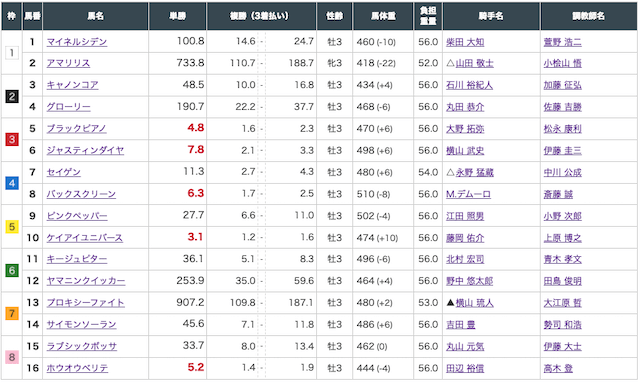Open jockey link 石川 裕紀人

click(x=469, y=85)
